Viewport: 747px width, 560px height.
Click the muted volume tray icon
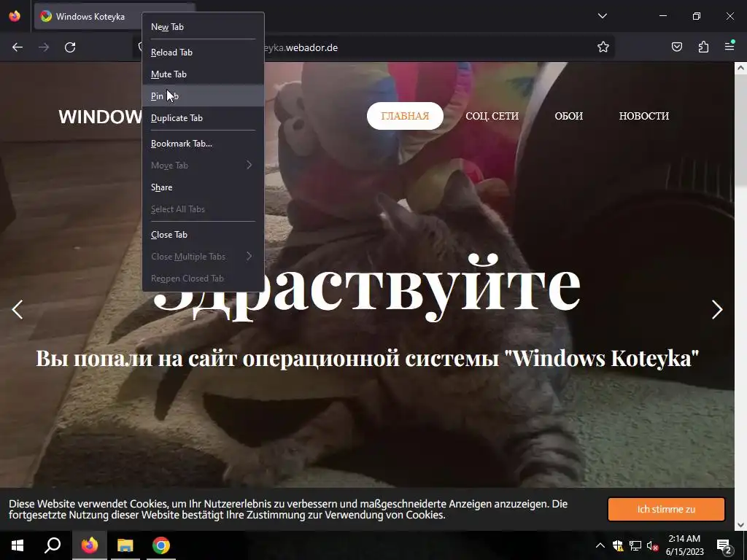point(652,545)
